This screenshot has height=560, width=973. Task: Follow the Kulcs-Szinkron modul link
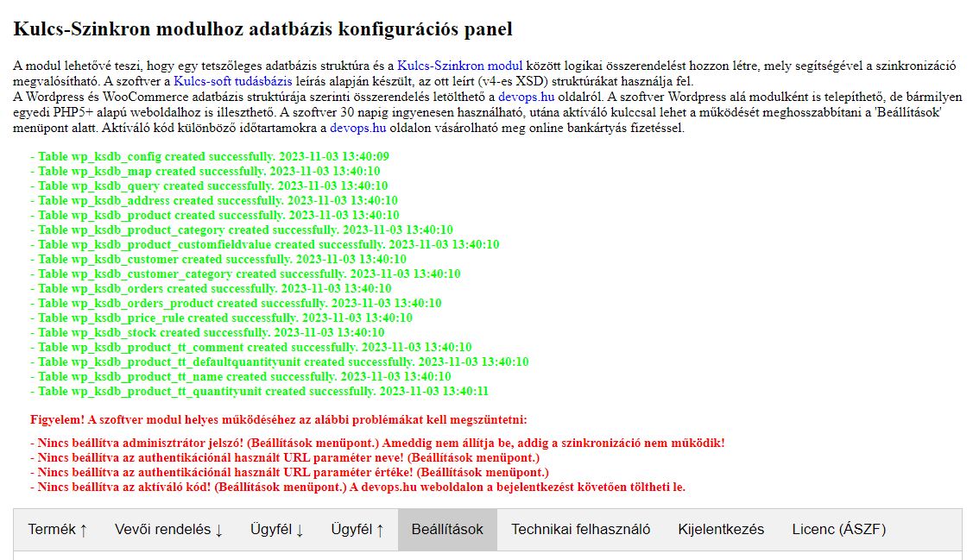(460, 66)
